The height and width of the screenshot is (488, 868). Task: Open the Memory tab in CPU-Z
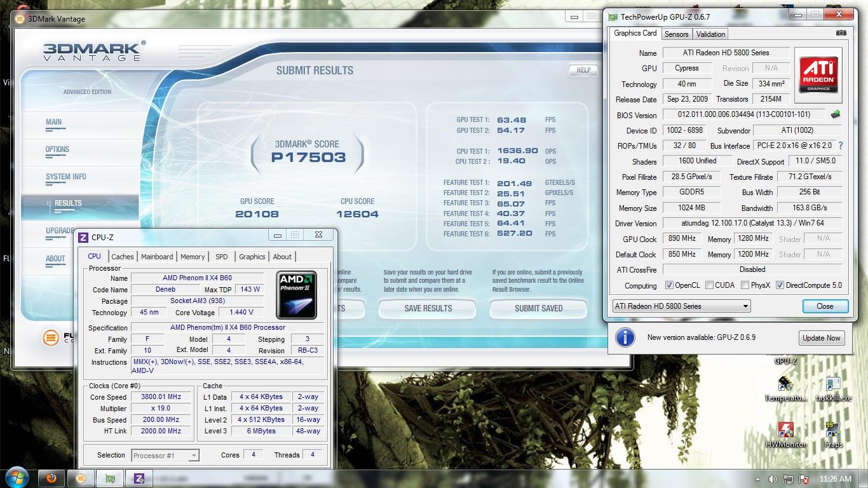click(193, 257)
